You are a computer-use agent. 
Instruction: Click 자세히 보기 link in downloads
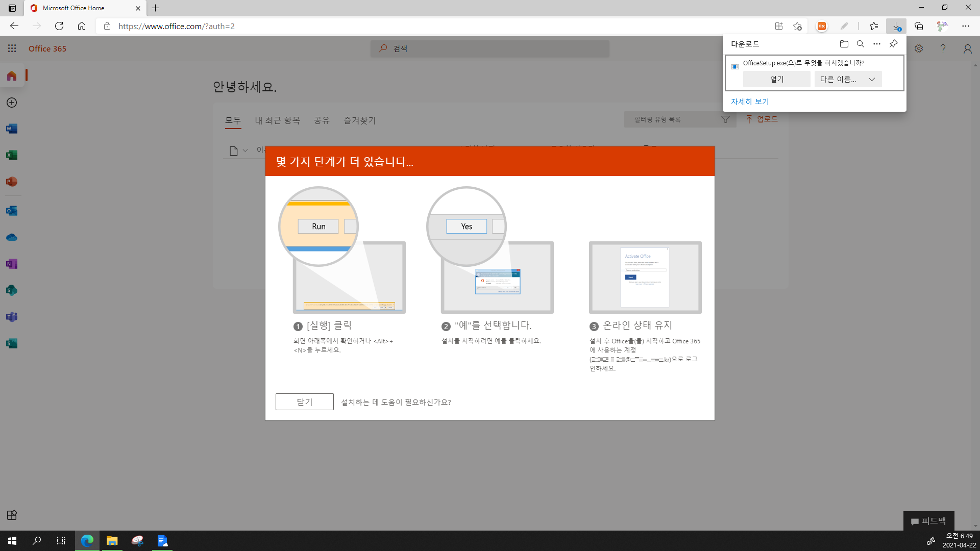point(750,102)
